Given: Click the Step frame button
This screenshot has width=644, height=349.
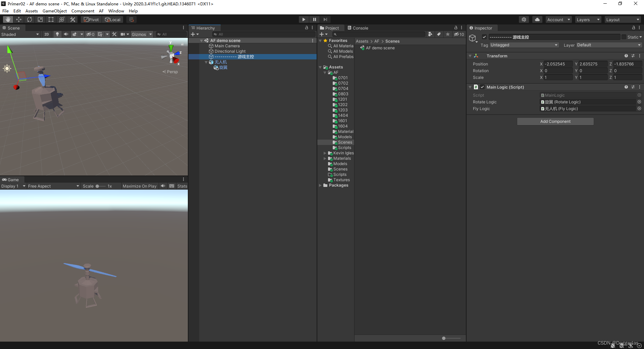Looking at the screenshot, I should coord(325,19).
